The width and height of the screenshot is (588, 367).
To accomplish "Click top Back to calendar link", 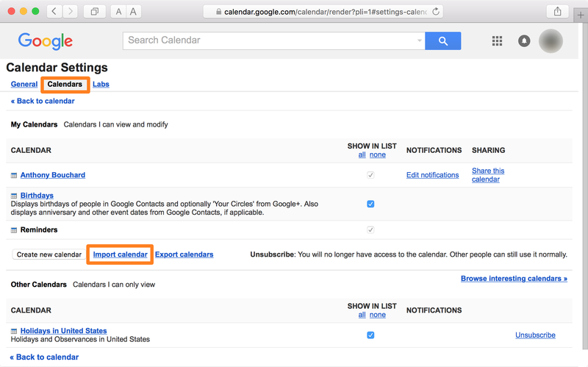I will point(43,101).
